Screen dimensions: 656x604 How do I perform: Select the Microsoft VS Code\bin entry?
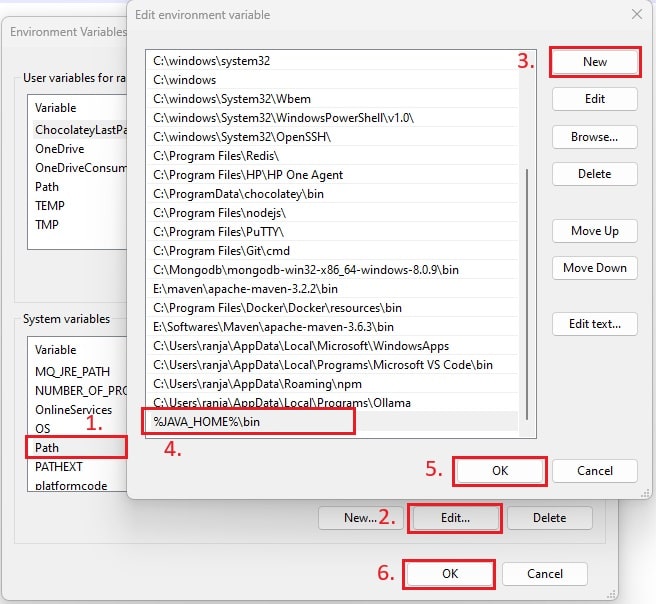[x=332, y=365]
